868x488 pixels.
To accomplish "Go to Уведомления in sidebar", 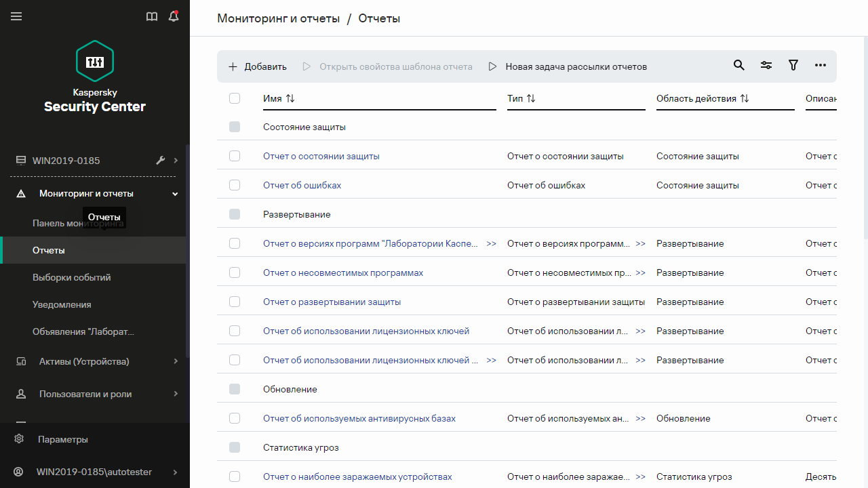I will [x=62, y=304].
